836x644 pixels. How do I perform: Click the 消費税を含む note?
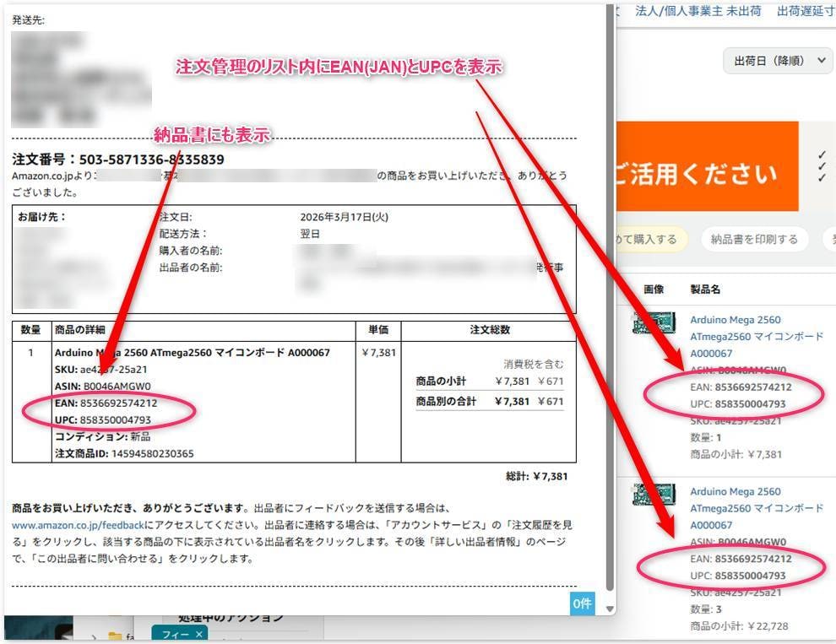click(x=533, y=364)
